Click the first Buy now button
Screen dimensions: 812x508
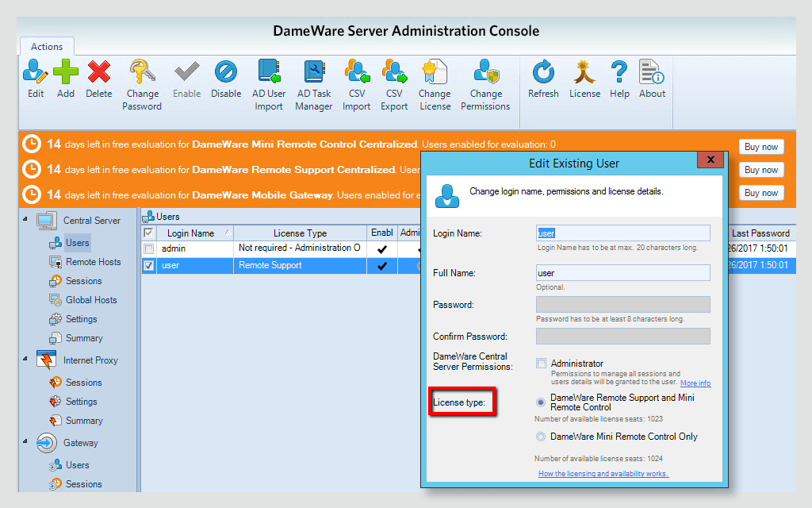coord(760,147)
